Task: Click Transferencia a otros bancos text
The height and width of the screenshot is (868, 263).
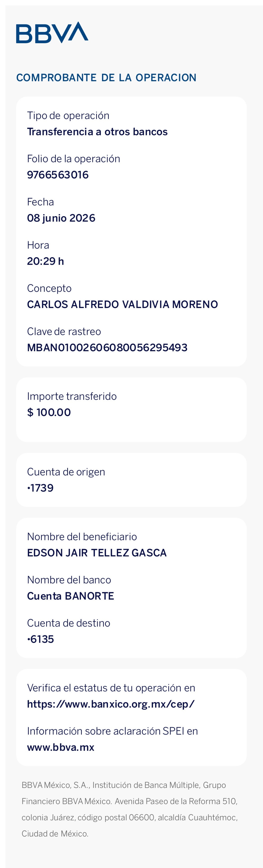Action: 97,132
